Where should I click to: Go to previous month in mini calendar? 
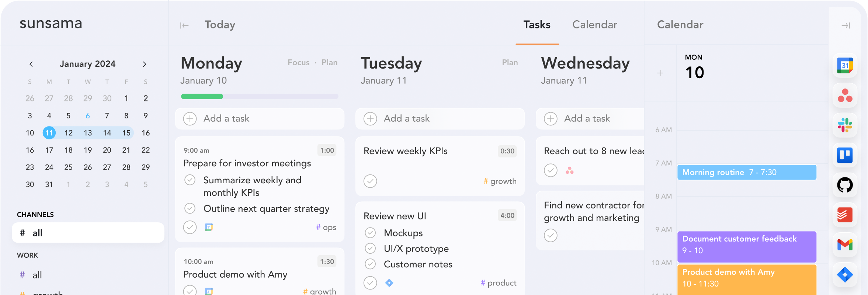(x=31, y=64)
